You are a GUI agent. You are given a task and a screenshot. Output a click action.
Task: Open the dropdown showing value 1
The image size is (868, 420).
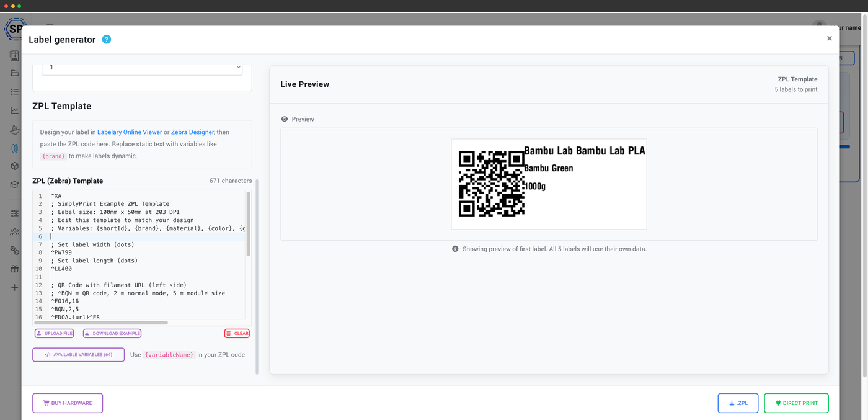click(x=142, y=67)
